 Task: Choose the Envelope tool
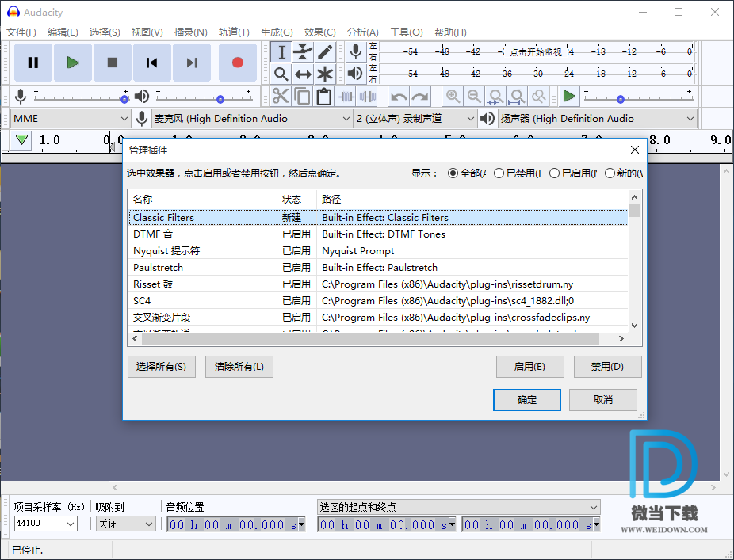click(x=303, y=52)
